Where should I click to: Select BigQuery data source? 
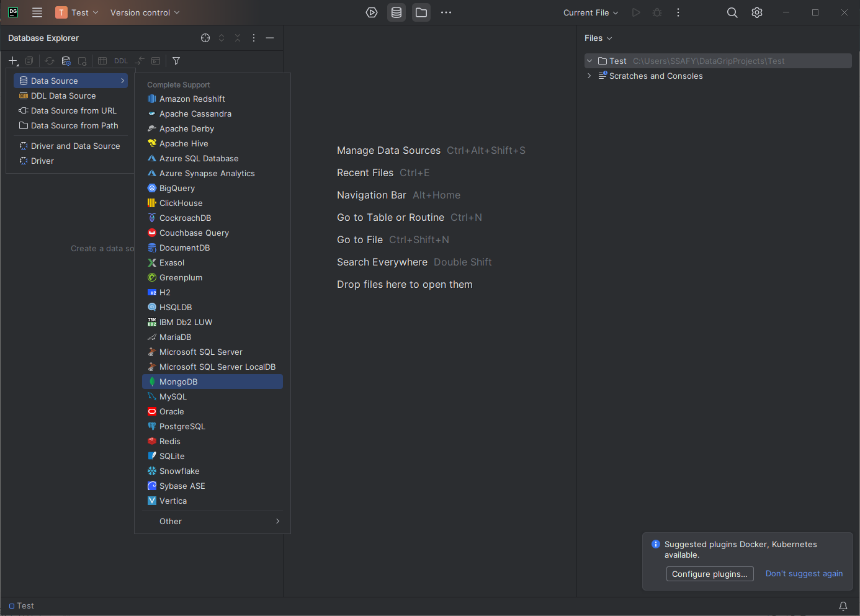pyautogui.click(x=212, y=188)
